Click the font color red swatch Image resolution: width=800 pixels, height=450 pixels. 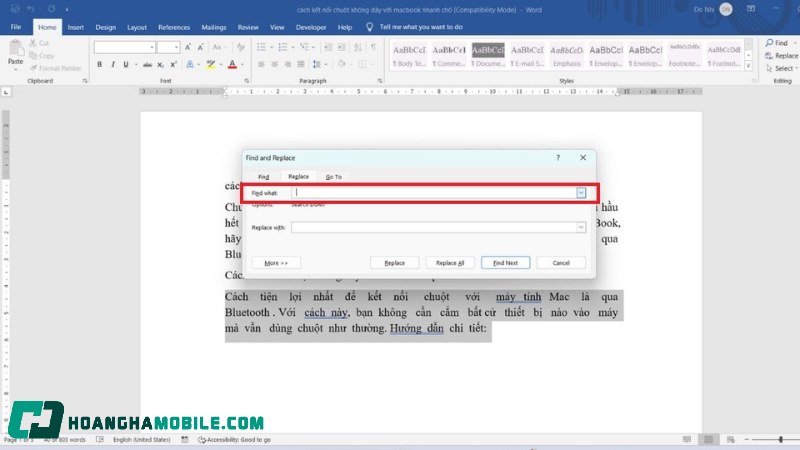(232, 64)
